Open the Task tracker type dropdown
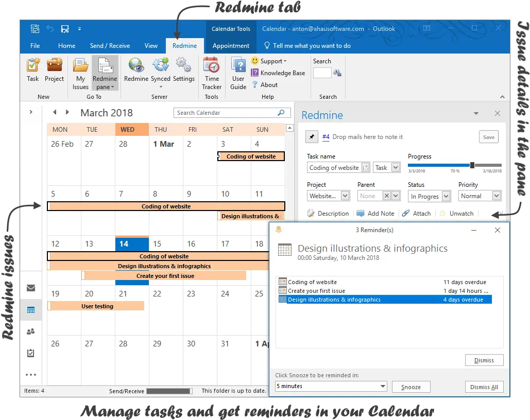The width and height of the screenshot is (530, 420). click(396, 168)
